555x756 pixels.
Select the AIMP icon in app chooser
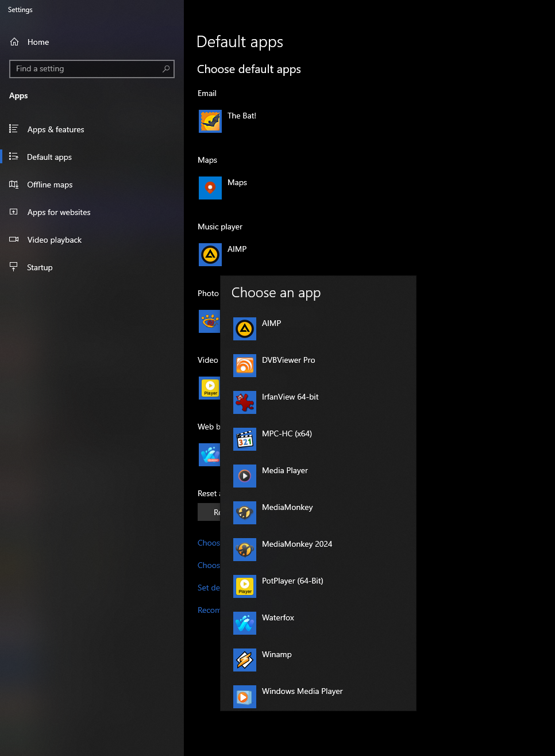tap(245, 329)
